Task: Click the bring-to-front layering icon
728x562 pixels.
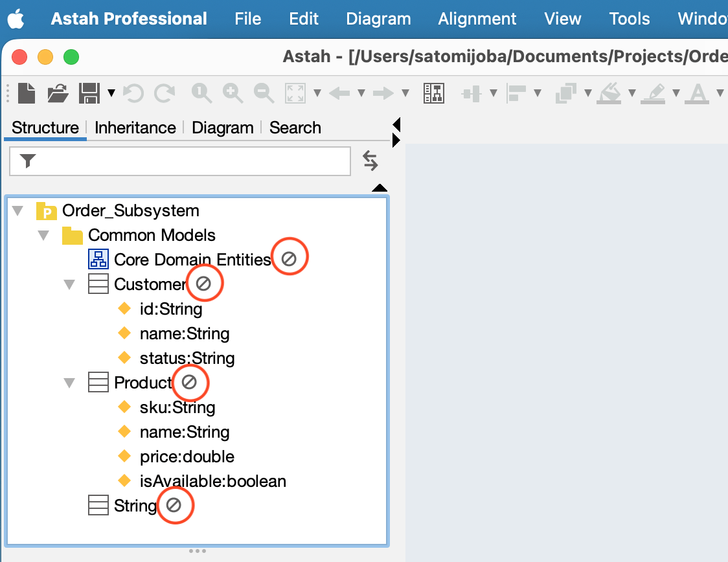Action: point(566,93)
